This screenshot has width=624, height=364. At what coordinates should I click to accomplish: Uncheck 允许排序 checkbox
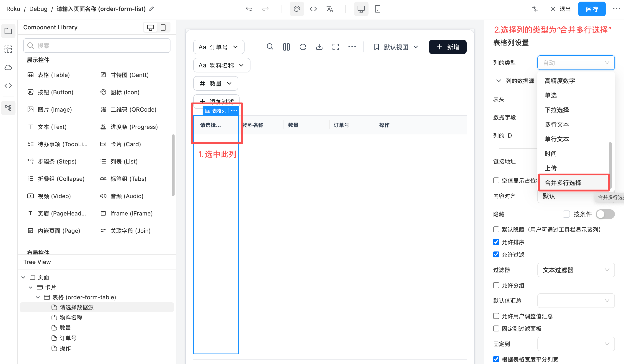pos(496,242)
